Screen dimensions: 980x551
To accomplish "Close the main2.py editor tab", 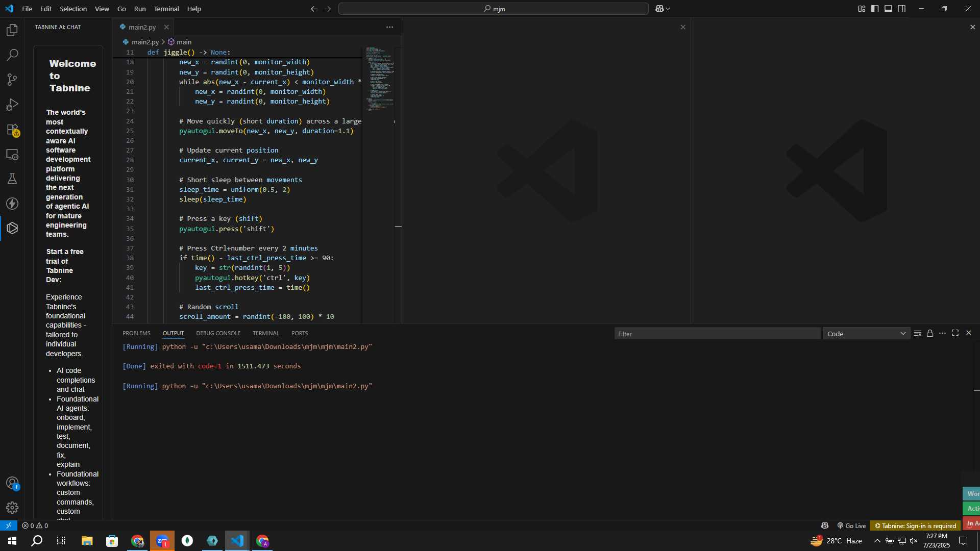I will click(x=166, y=27).
